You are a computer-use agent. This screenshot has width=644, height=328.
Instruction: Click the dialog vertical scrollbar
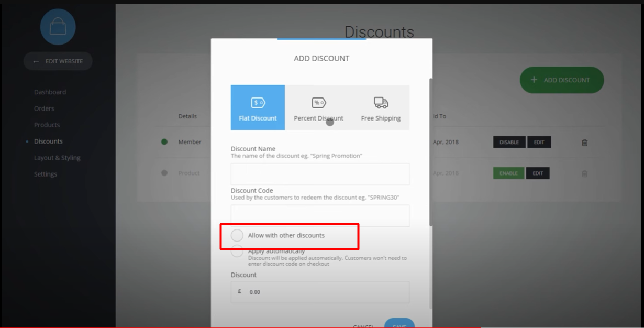pos(431,152)
